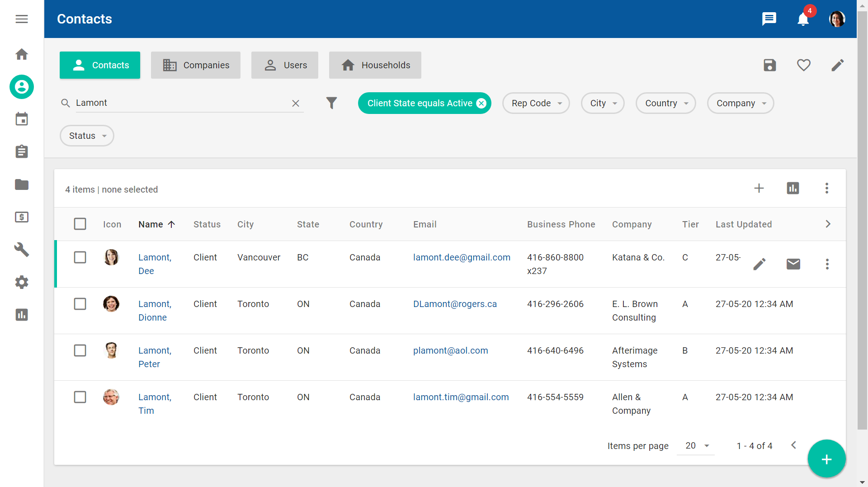Click the save view icon
The image size is (868, 487).
769,65
